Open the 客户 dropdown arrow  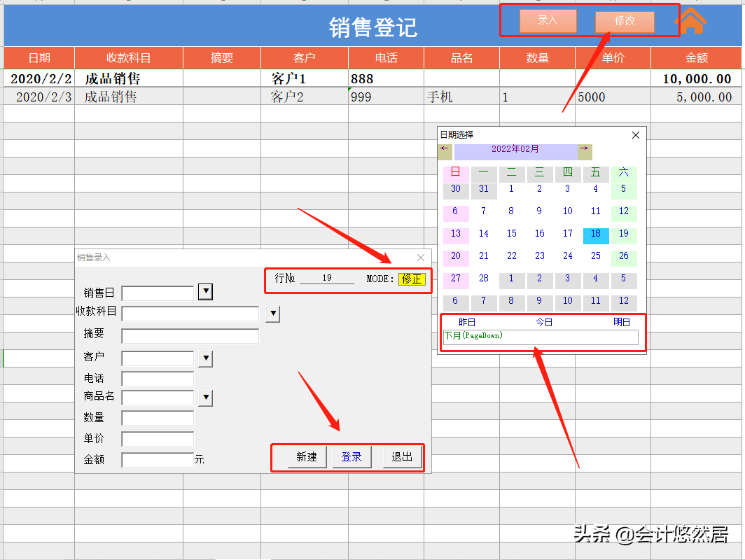[205, 358]
